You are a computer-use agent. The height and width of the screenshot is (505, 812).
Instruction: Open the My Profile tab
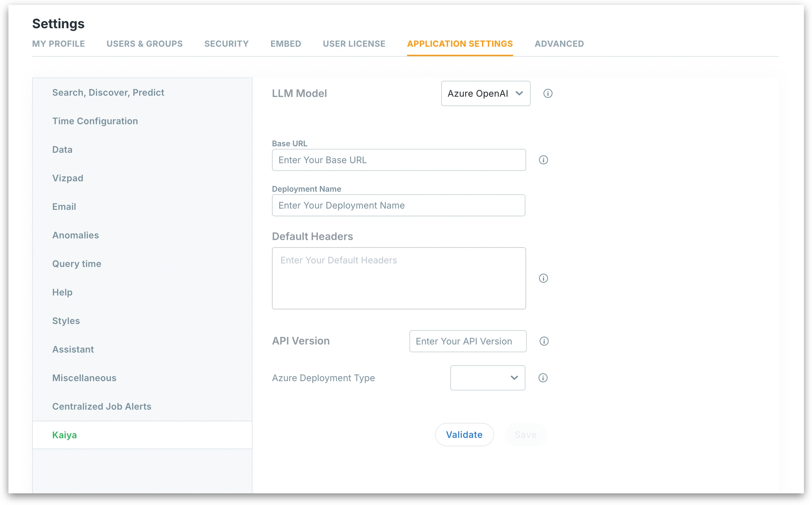pyautogui.click(x=59, y=44)
